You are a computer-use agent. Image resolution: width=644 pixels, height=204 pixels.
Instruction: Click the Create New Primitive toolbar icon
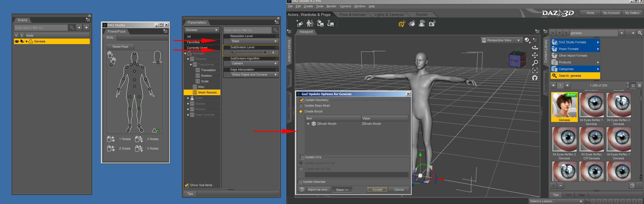click(x=300, y=23)
